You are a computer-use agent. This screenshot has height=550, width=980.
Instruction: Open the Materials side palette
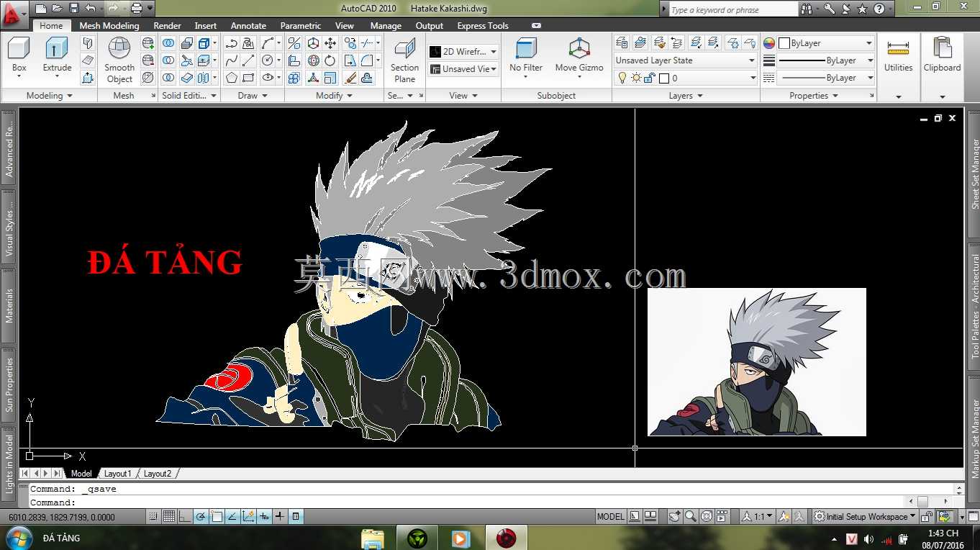click(9, 305)
